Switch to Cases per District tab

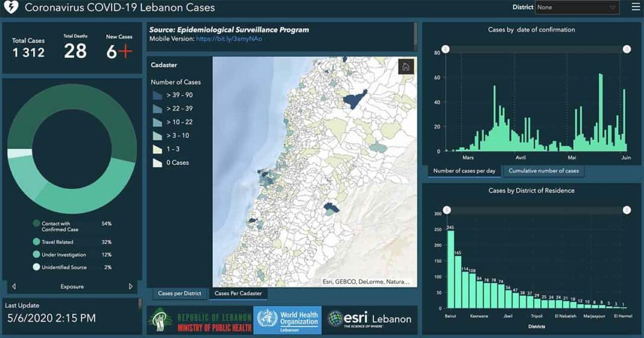pyautogui.click(x=180, y=293)
